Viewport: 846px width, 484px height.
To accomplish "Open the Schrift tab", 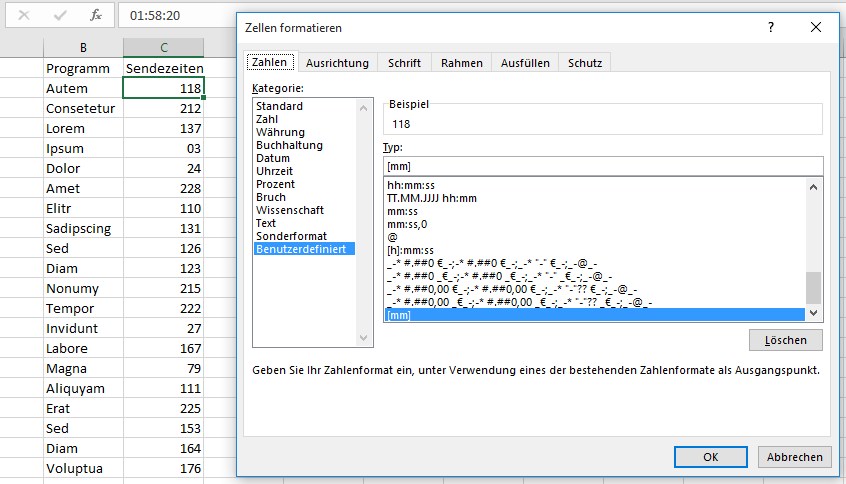I will tap(404, 63).
